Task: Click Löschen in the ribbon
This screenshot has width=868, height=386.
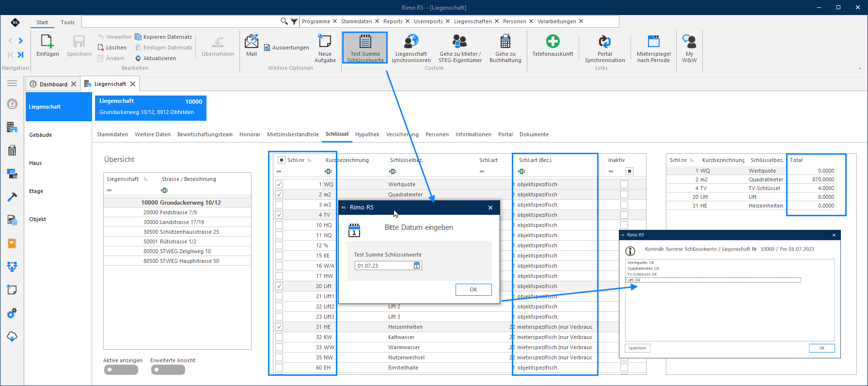Action: coord(112,48)
